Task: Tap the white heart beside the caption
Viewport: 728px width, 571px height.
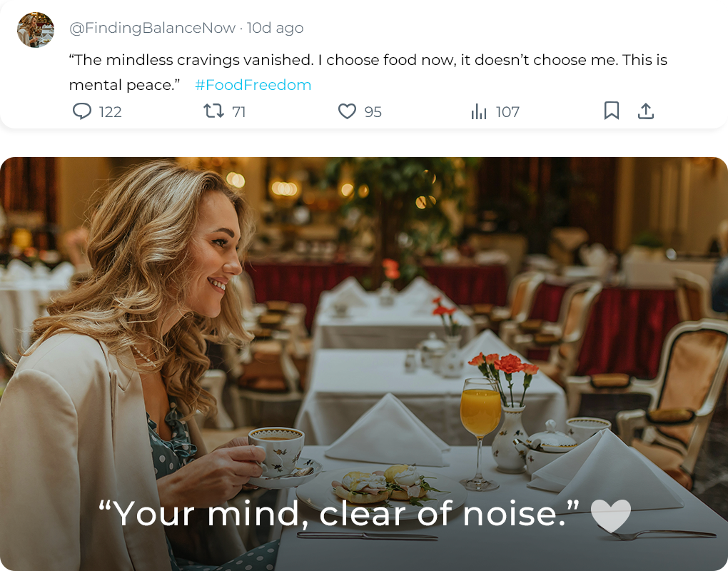Action: (x=611, y=515)
